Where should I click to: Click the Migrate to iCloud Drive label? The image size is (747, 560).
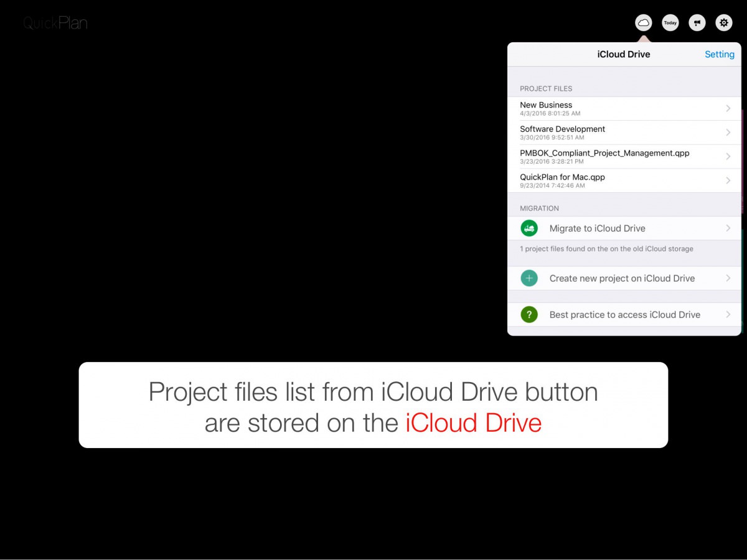tap(597, 228)
